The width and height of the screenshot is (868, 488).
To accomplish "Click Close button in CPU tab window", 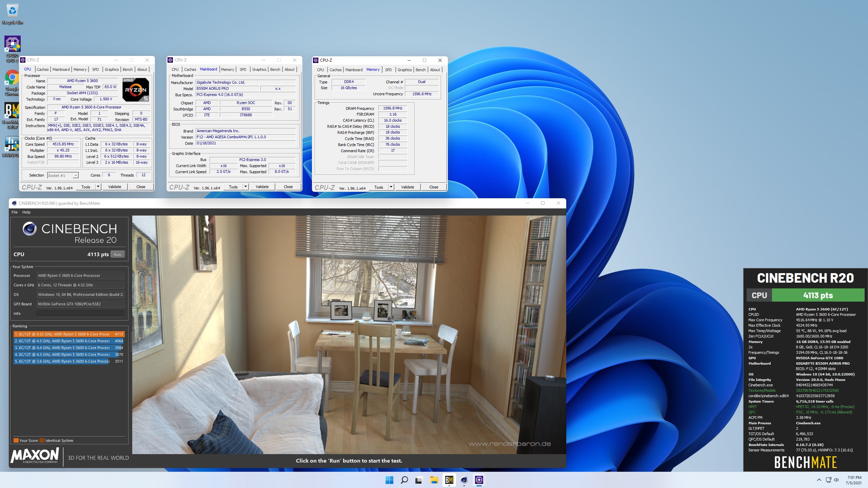I will 141,187.
